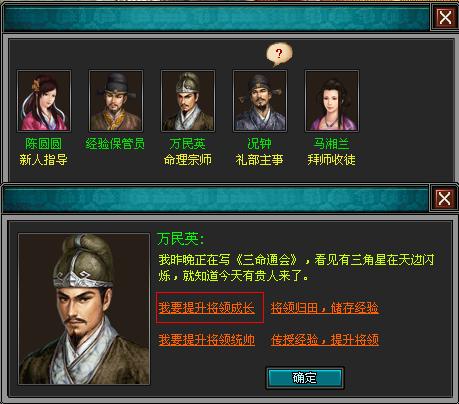Click the 陈圆圆 name label
The image size is (459, 404).
44,144
